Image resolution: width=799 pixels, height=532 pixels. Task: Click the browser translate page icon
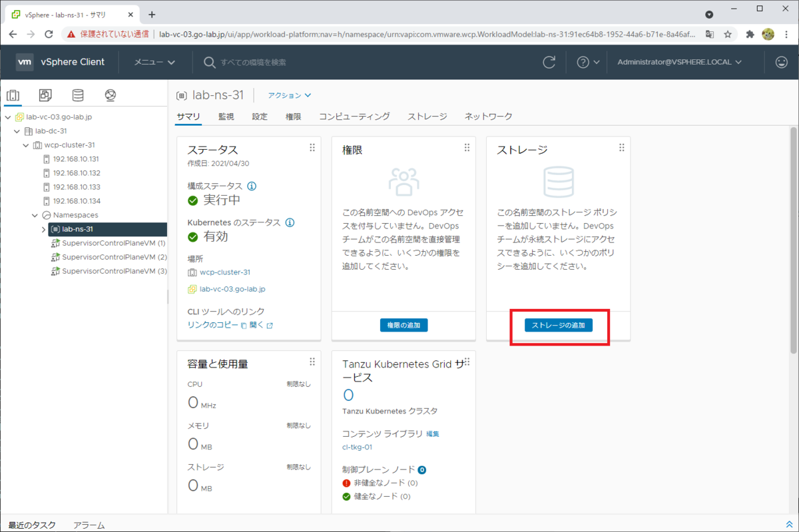click(x=710, y=34)
